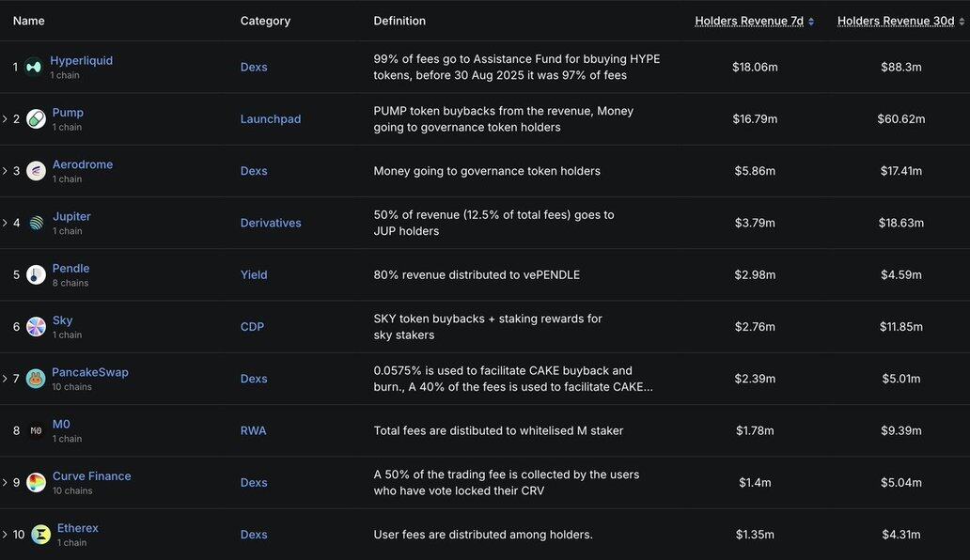Screen dimensions: 970x560
Task: Expand the PancakeSwap row chevron
Action: 5,379
